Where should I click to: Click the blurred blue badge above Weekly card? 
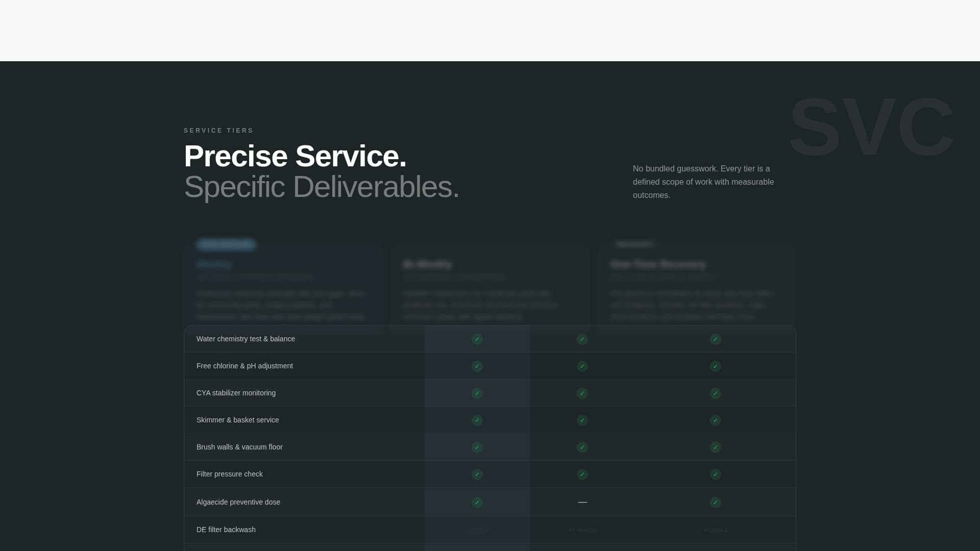pyautogui.click(x=226, y=244)
